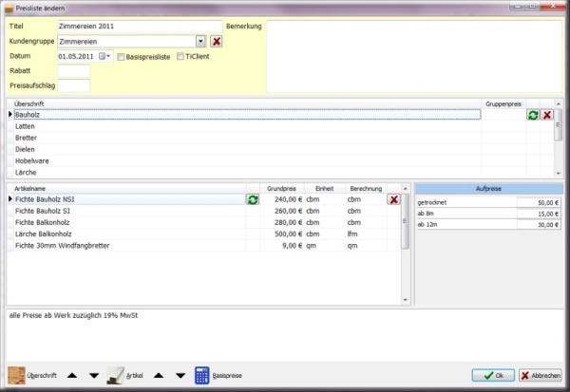The height and width of the screenshot is (392, 570).
Task: Click the lfm Berechnung cell
Action: click(x=366, y=234)
